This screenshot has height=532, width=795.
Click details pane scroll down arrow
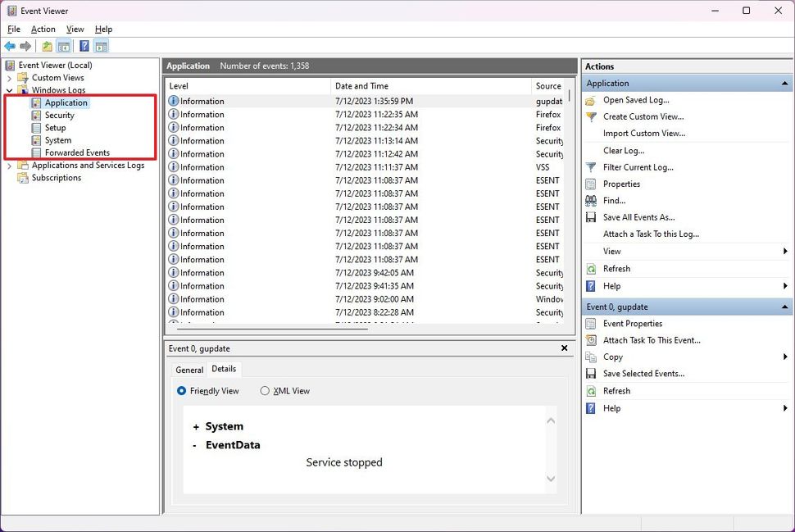click(551, 480)
